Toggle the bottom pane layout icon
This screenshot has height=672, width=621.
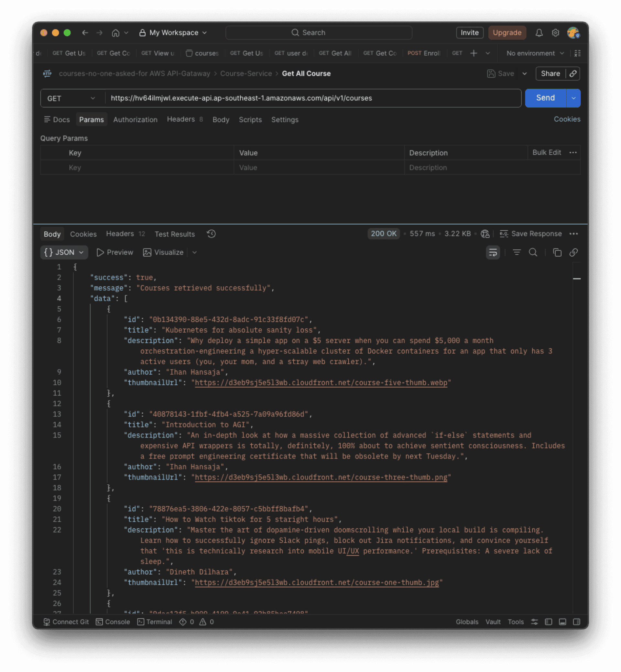click(x=562, y=622)
